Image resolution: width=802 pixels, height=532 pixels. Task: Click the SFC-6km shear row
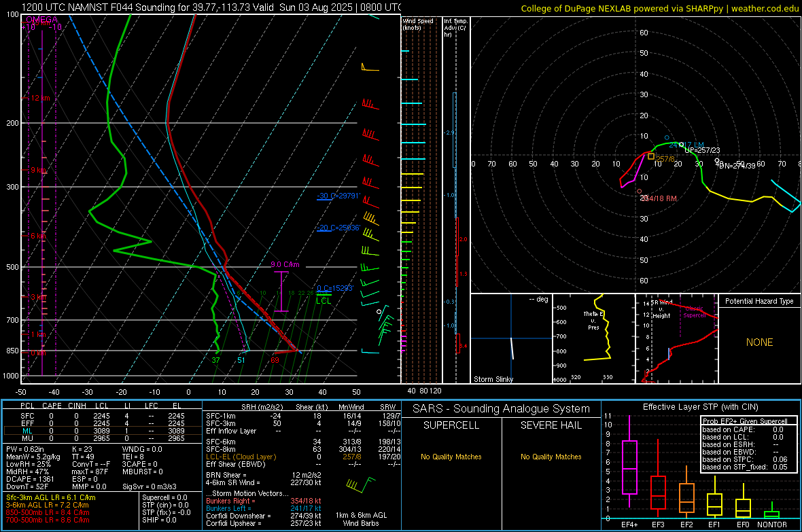point(303,442)
